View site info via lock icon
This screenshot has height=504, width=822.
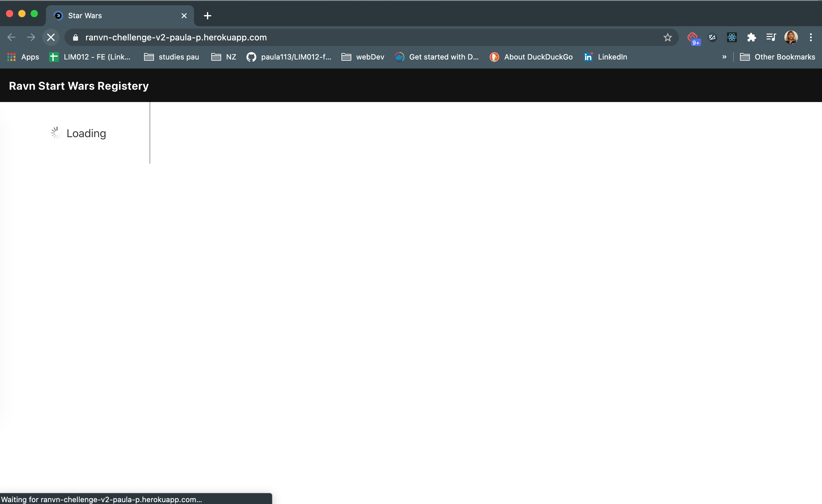(75, 37)
